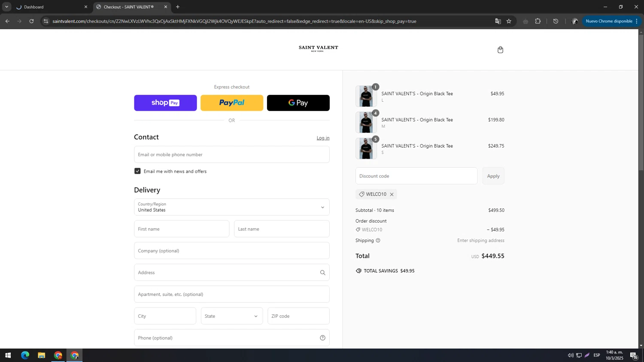The image size is (644, 362).
Task: Open taskbar volume speaker icon
Action: click(571, 355)
